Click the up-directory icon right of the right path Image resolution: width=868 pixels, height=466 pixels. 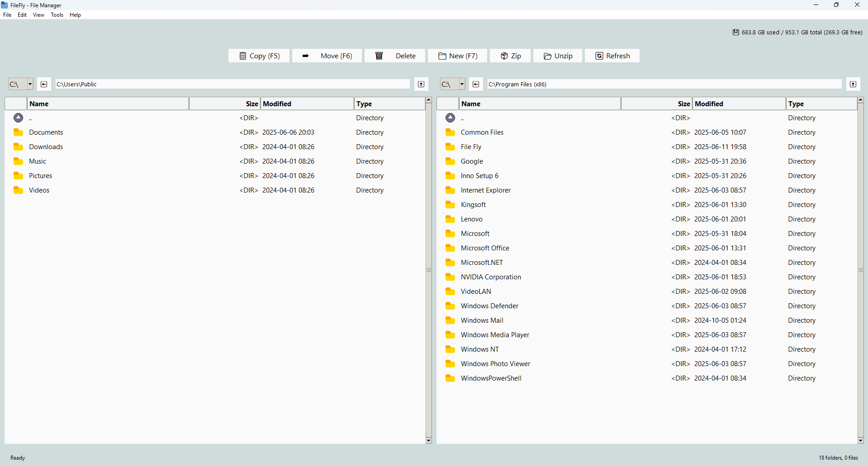coord(853,84)
